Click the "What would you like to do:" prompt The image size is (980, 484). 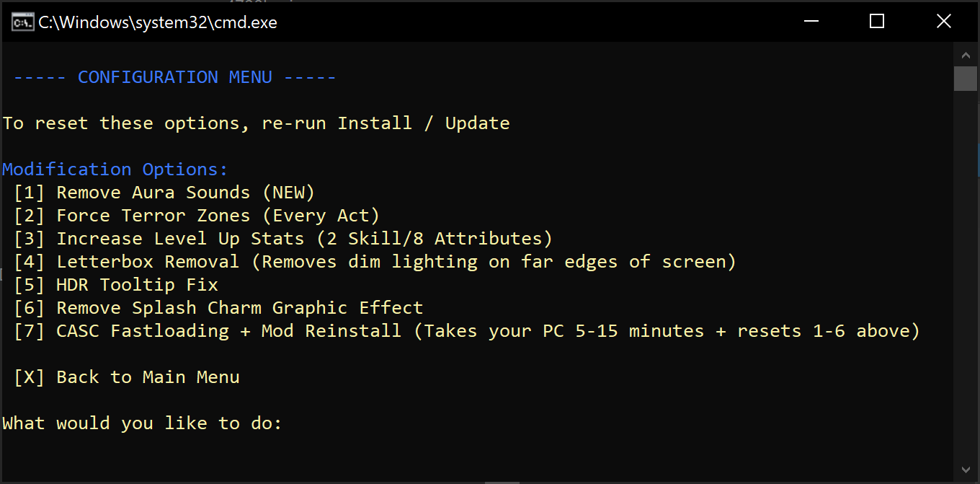[142, 423]
